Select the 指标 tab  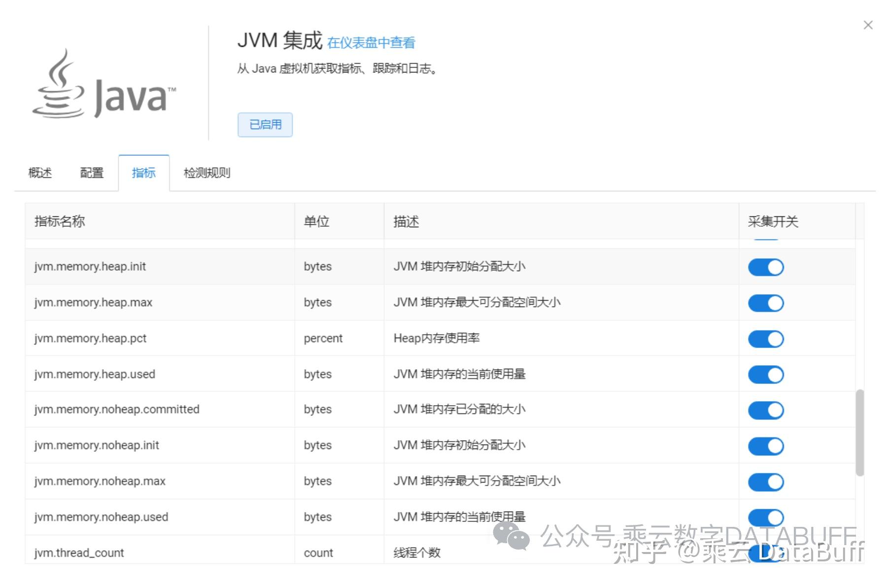click(143, 173)
